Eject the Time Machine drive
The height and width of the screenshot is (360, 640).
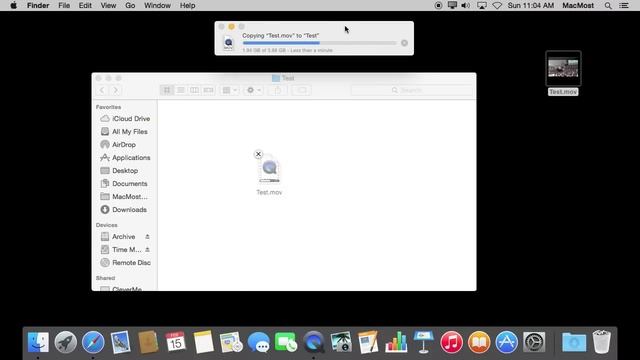coord(147,249)
